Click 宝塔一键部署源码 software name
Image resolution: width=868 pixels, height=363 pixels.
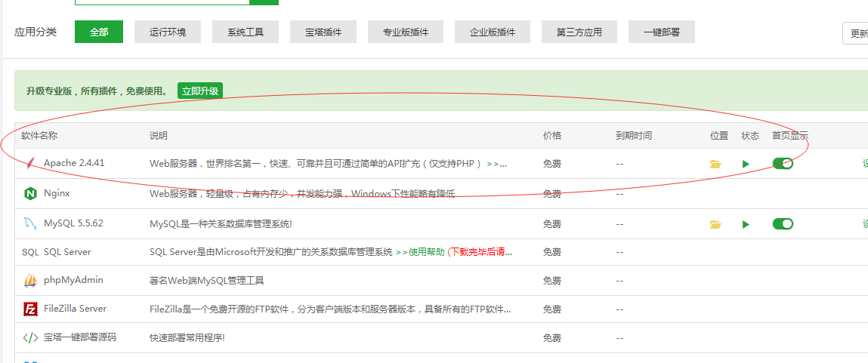click(80, 337)
